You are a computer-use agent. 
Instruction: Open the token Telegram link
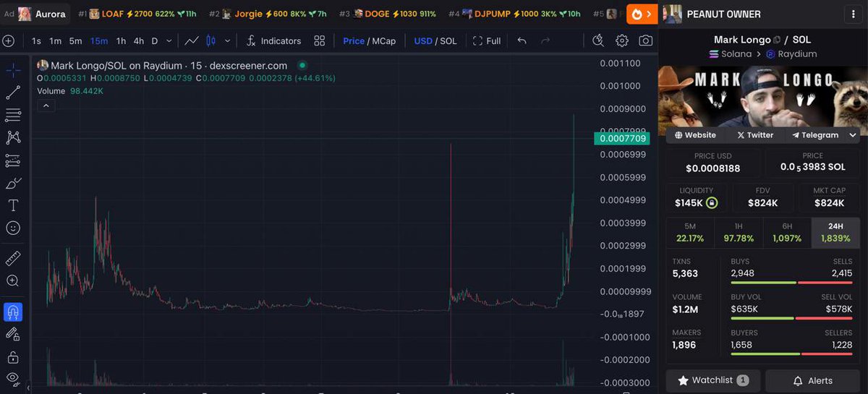[815, 135]
